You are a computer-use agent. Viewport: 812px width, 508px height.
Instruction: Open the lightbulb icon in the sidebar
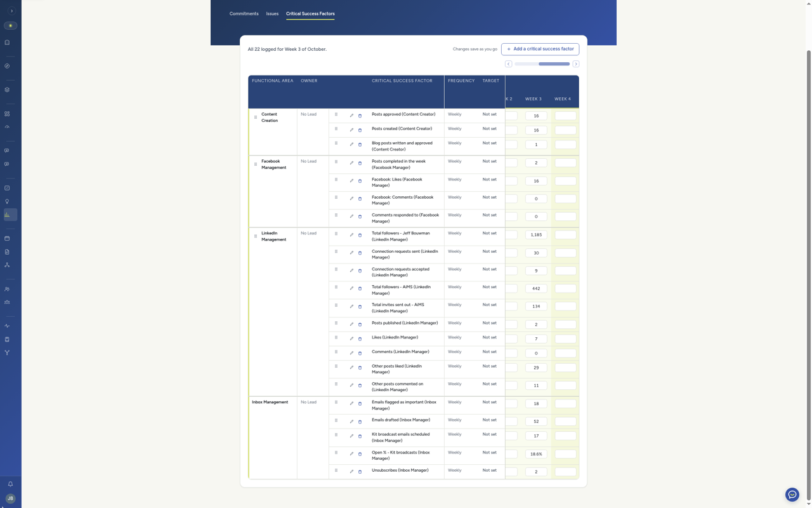click(x=7, y=201)
